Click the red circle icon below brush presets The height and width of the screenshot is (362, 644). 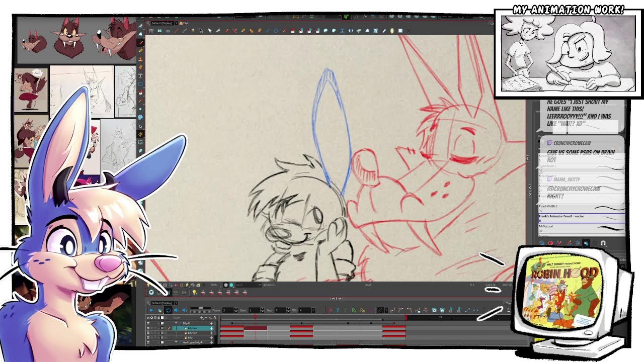pos(551,243)
